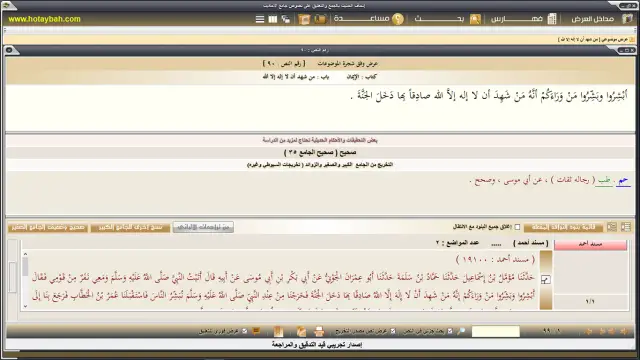Viewport: 640px width, 360px height.
Task: Click the bottom search input field
Action: click(496, 331)
